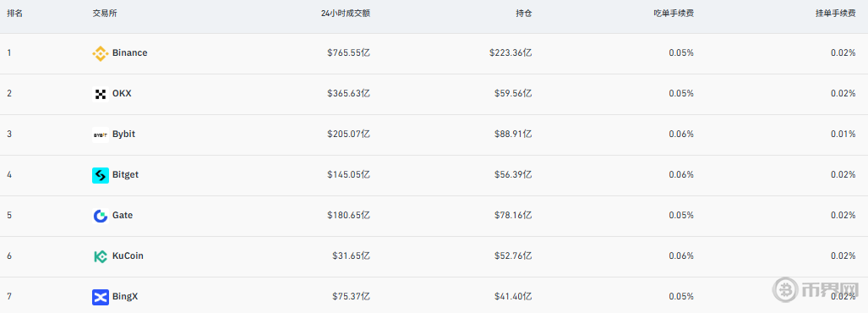Sort by 吃单手续费 column header
This screenshot has height=313, width=868.
(x=673, y=14)
